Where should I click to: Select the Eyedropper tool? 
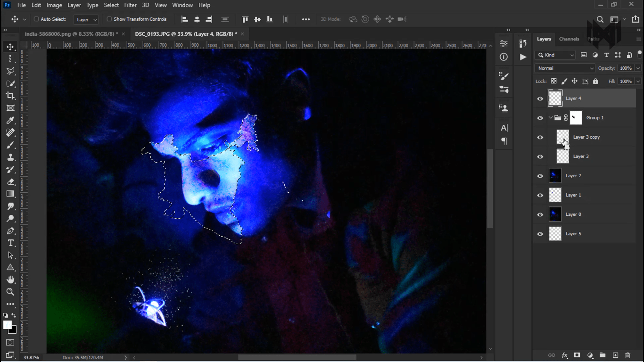10,121
